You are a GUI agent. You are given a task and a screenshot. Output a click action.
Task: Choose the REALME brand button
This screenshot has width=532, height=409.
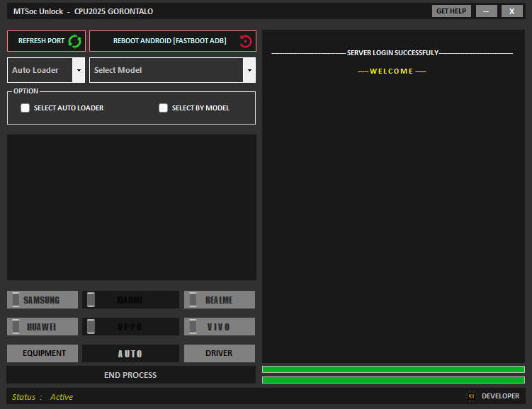click(x=220, y=299)
